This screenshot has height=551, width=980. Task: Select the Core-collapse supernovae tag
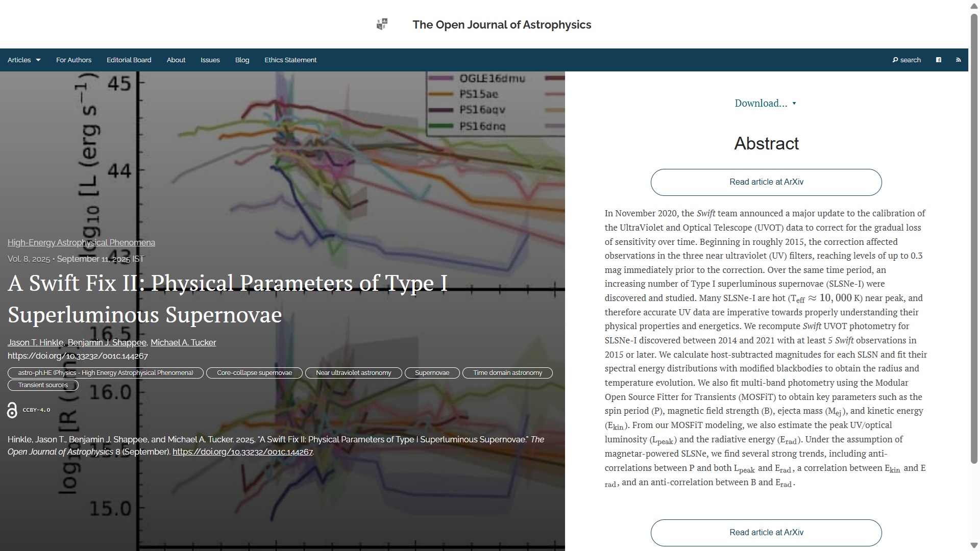click(254, 373)
